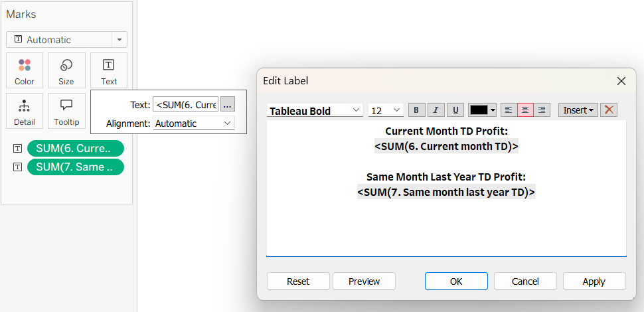
Task: Clear formatting with the red X icon
Action: [609, 110]
